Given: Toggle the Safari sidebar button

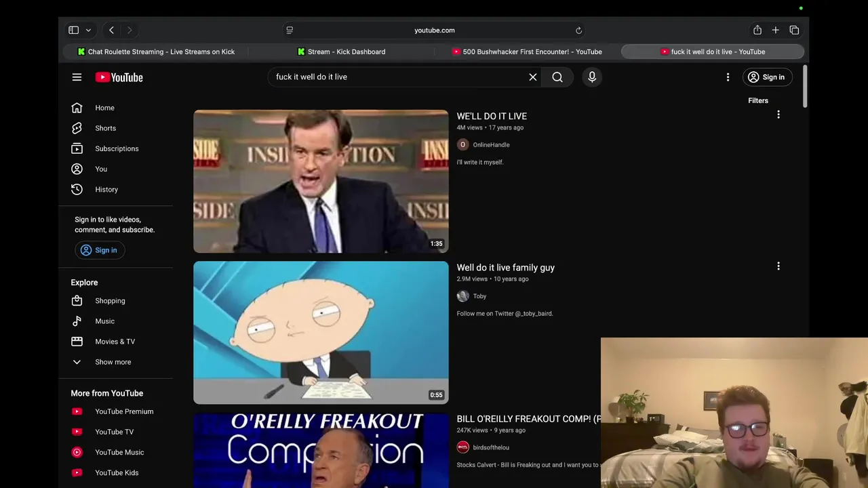Looking at the screenshot, I should pos(73,30).
